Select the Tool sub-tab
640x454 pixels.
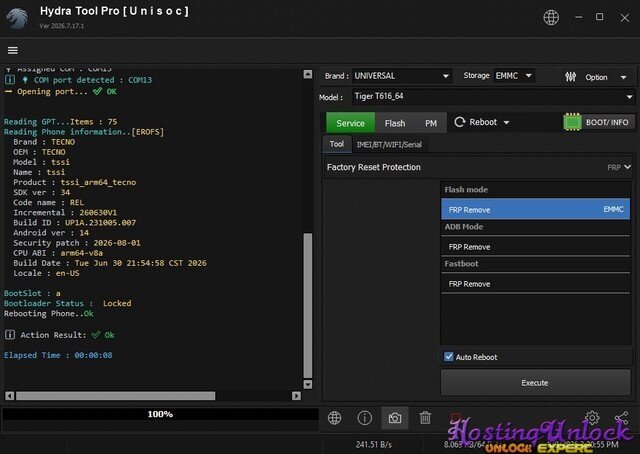tap(337, 144)
